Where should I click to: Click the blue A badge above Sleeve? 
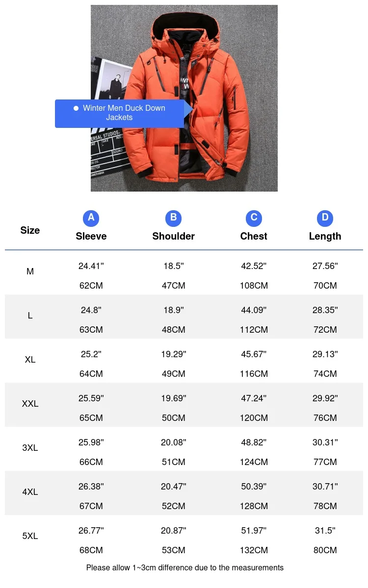[x=91, y=218]
